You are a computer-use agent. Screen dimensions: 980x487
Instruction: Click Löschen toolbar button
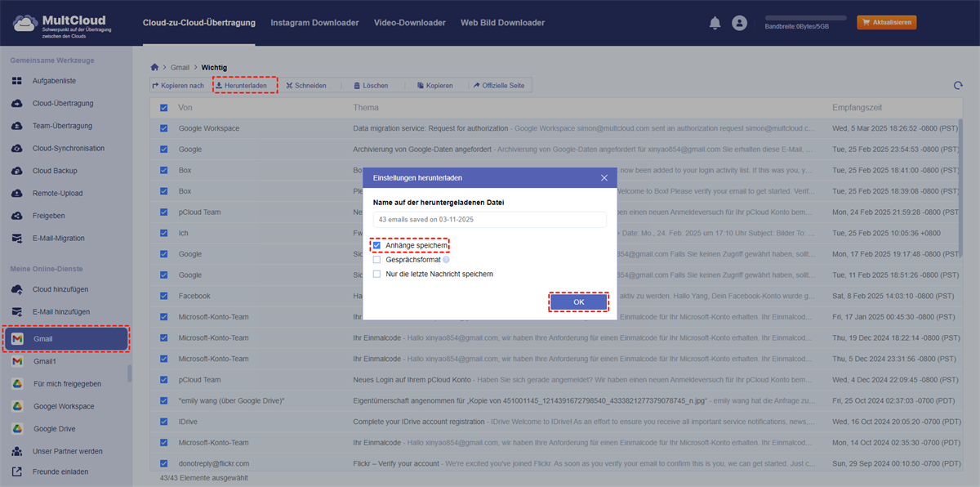click(370, 86)
